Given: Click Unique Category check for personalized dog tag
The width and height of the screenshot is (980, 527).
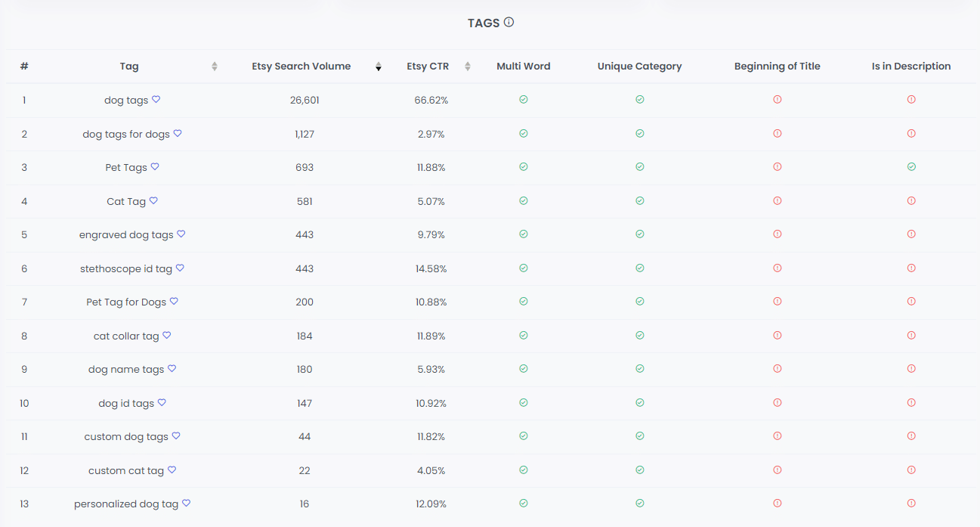Looking at the screenshot, I should 640,503.
